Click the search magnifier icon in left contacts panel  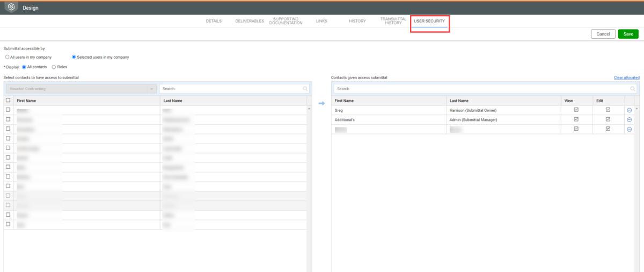(x=305, y=89)
